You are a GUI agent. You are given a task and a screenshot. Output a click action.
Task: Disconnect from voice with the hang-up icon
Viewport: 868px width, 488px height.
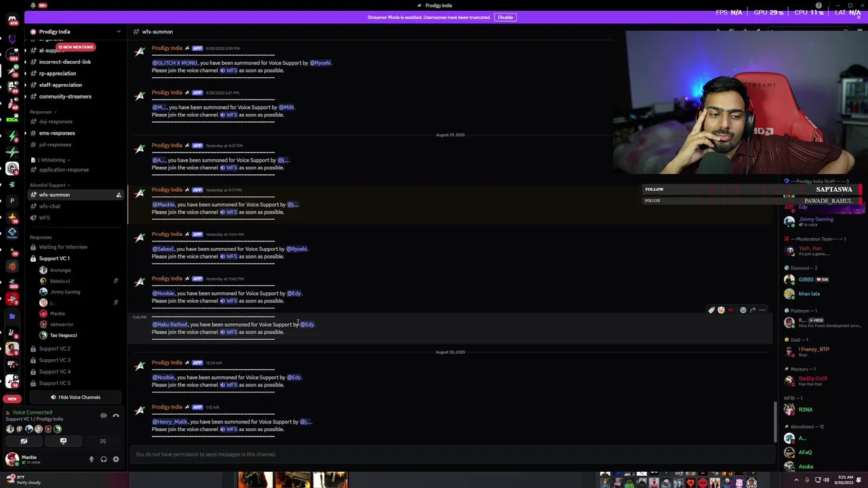[x=116, y=415]
